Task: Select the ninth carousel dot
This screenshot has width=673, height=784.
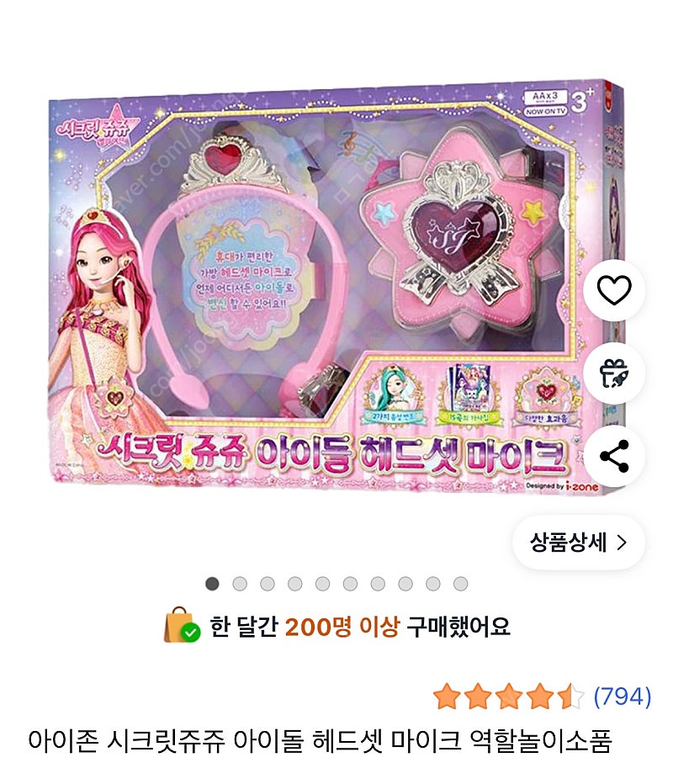Action: [433, 584]
